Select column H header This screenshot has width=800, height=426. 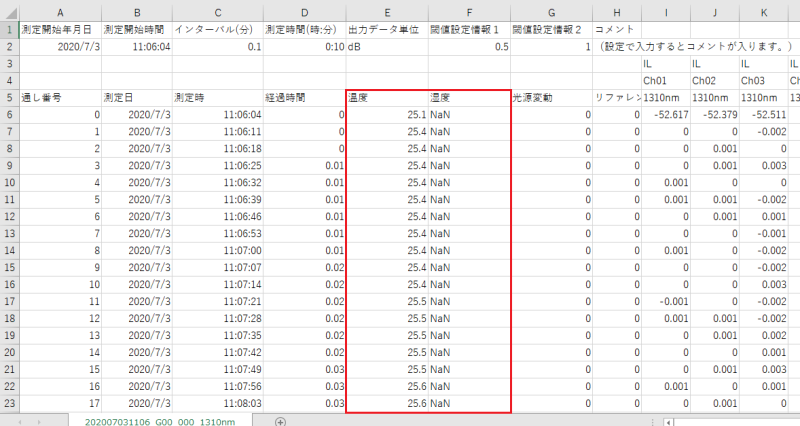(x=617, y=11)
